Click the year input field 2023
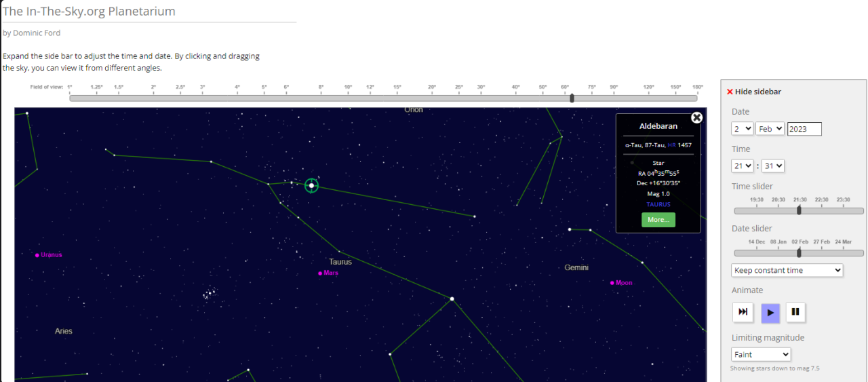This screenshot has width=868, height=382. click(804, 129)
